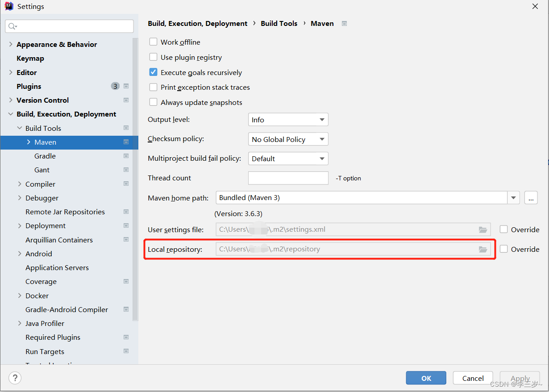Collapse the Build Tools node
The width and height of the screenshot is (549, 392).
tap(20, 128)
